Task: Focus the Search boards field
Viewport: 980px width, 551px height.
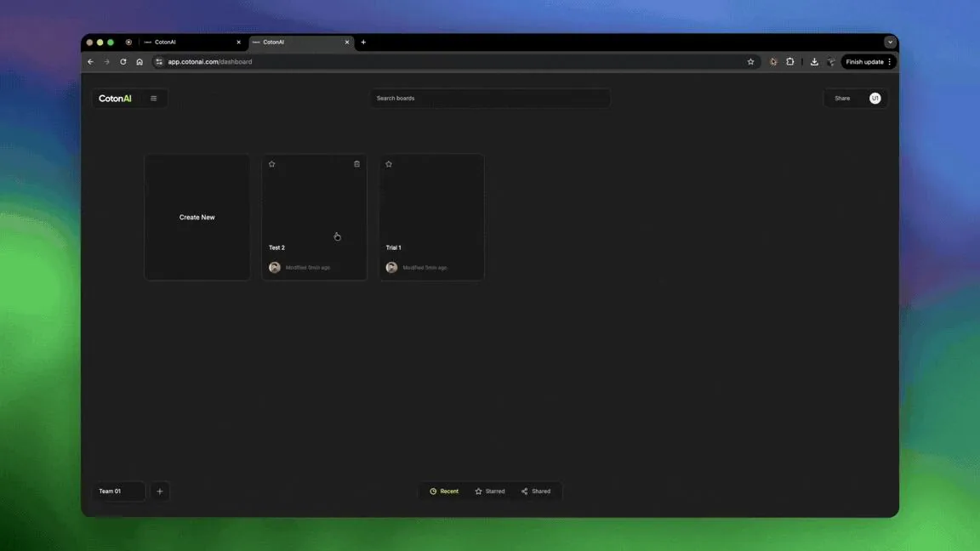Action: (490, 98)
